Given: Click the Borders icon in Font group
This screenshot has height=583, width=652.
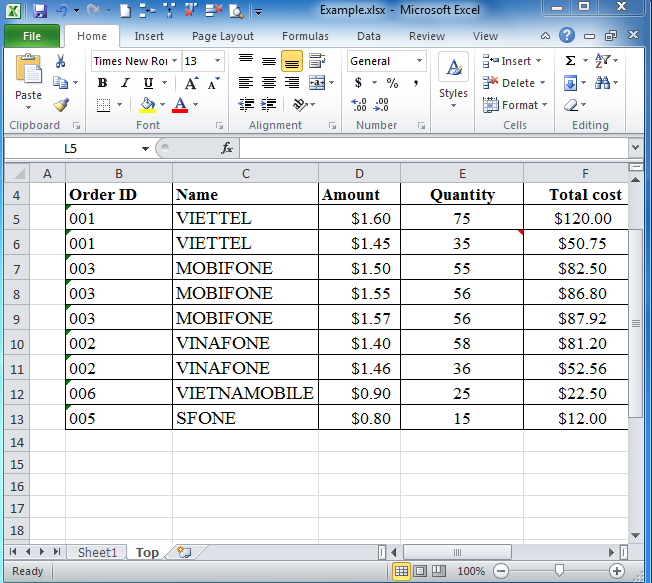Looking at the screenshot, I should tap(104, 105).
